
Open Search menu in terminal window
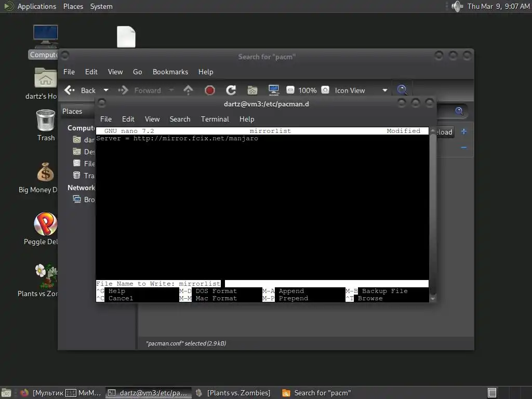180,119
